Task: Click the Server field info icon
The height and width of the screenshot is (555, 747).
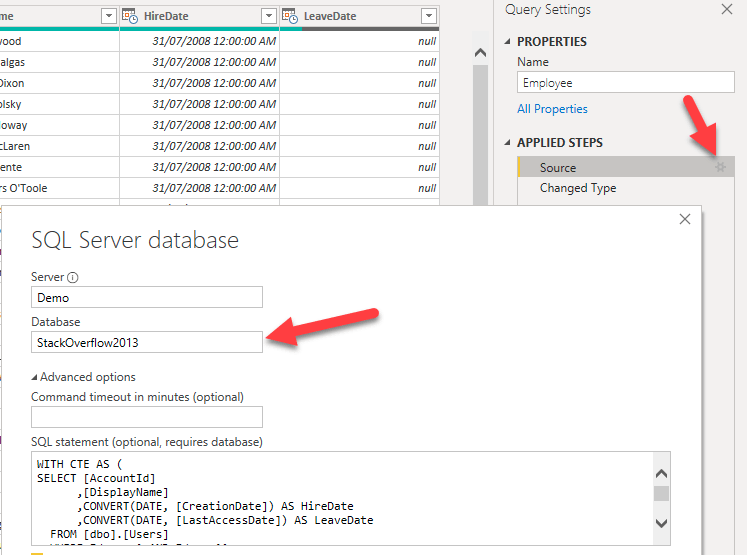Action: 73,277
